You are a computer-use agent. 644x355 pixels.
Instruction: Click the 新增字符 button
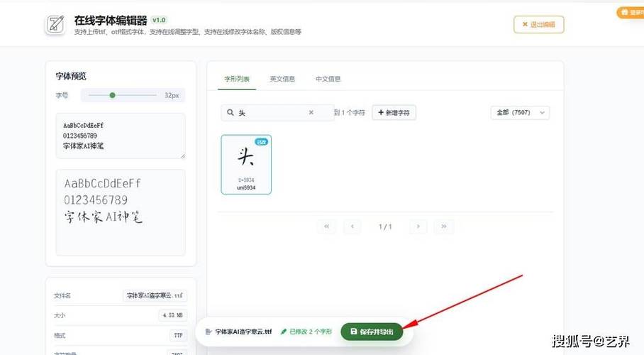click(394, 112)
